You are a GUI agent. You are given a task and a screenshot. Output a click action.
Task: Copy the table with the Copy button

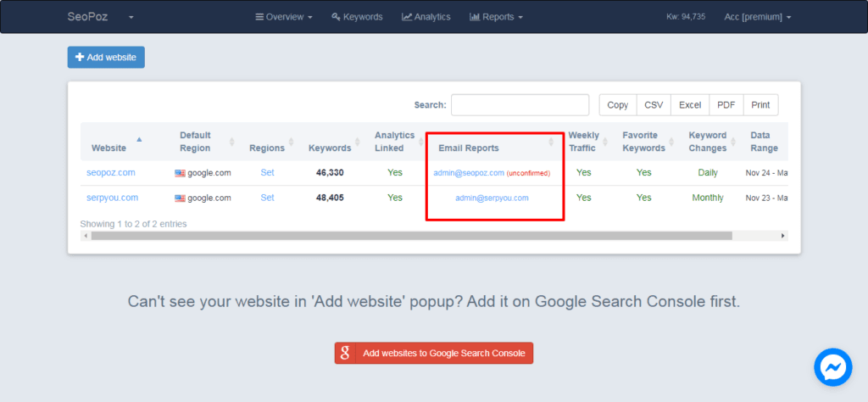618,104
